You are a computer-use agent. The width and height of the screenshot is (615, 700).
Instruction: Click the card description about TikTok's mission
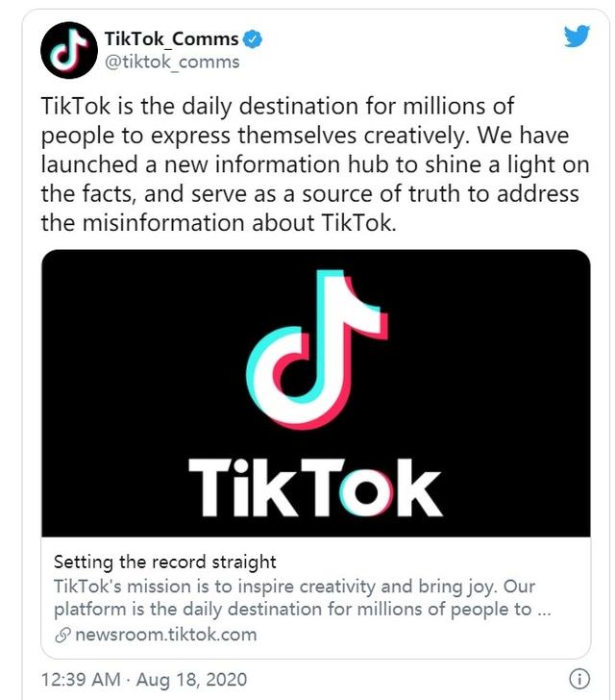tap(302, 598)
